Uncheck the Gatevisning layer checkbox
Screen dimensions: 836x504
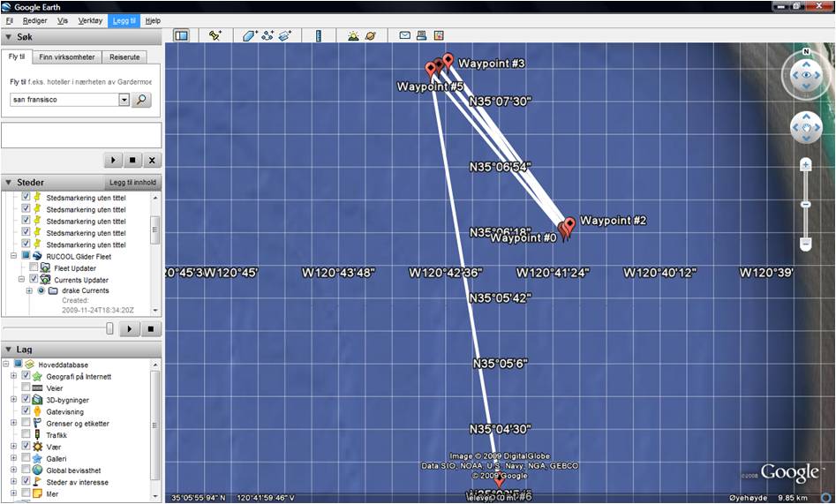(x=26, y=410)
